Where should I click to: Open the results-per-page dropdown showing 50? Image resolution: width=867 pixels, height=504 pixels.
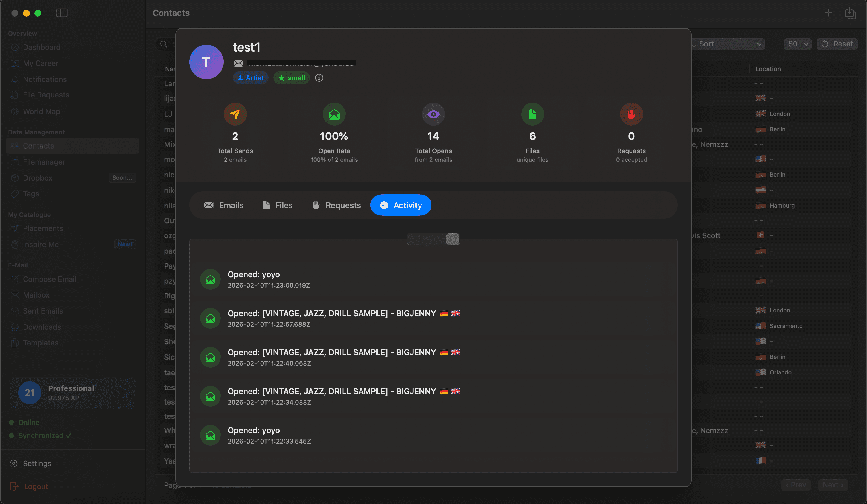pyautogui.click(x=798, y=44)
